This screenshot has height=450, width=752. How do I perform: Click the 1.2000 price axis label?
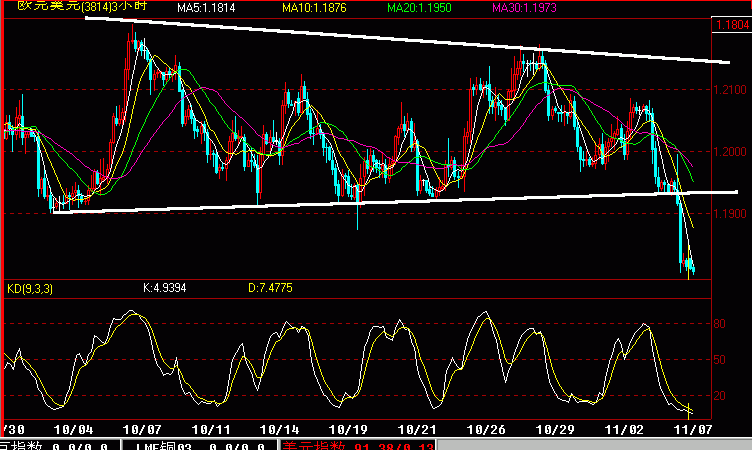coord(730,152)
